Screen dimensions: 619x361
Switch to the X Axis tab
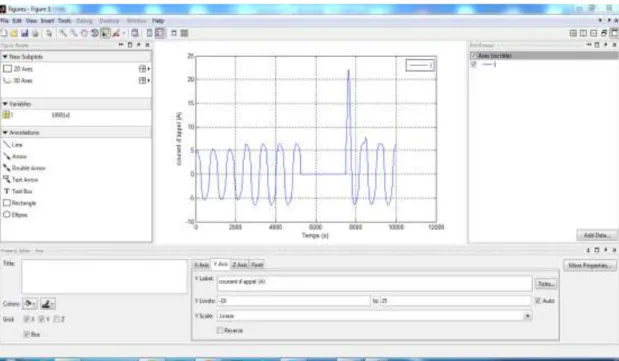[x=201, y=265]
